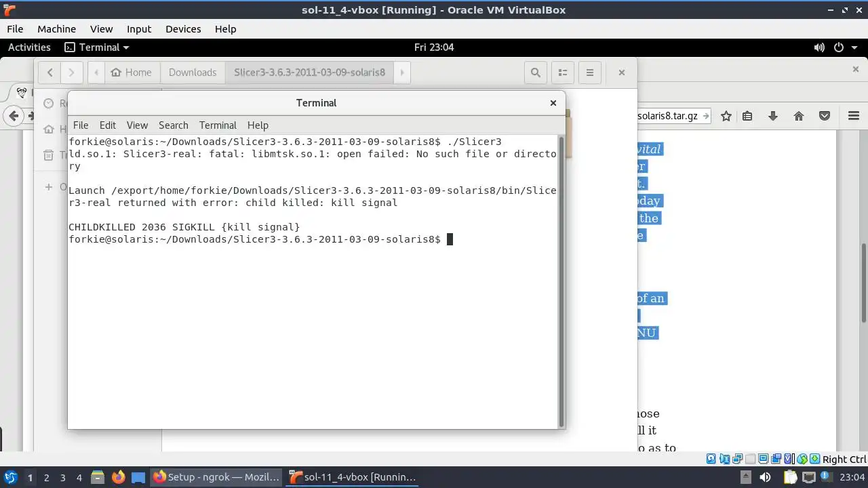868x488 pixels.
Task: Click the host panel volume icon
Action: coord(765,477)
